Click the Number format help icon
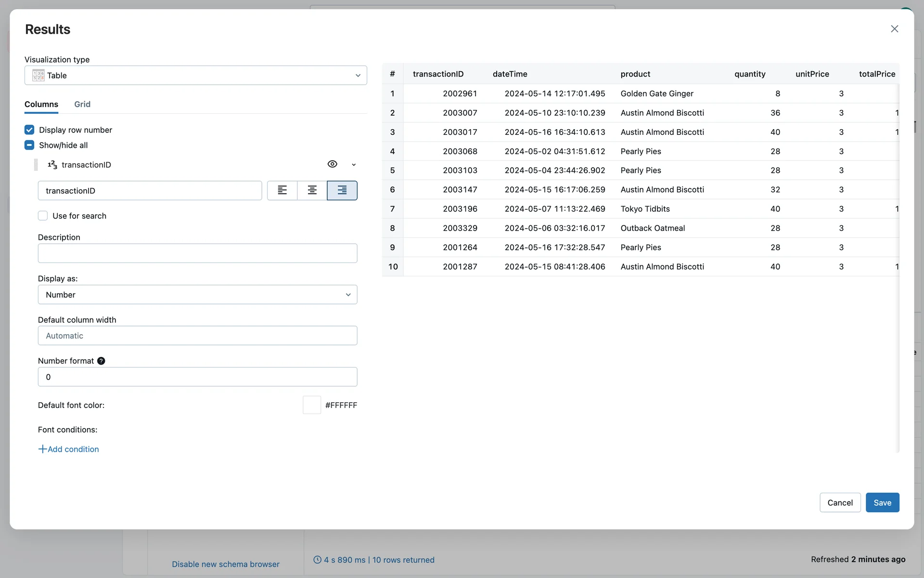This screenshot has width=924, height=578. (101, 361)
